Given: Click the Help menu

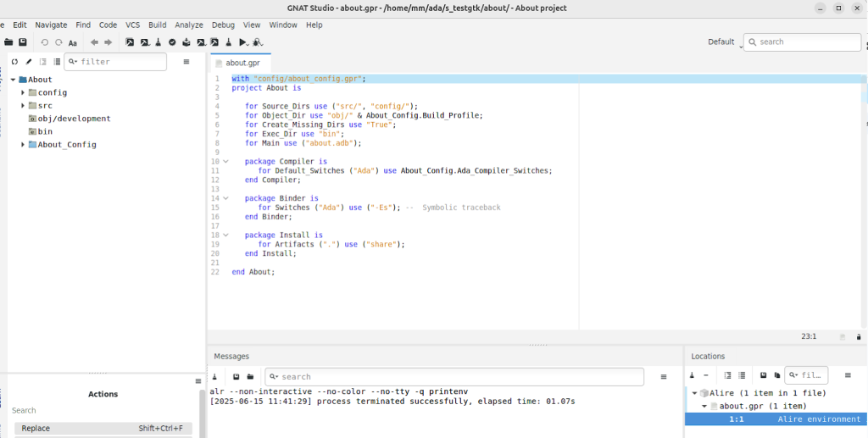Looking at the screenshot, I should [x=314, y=25].
